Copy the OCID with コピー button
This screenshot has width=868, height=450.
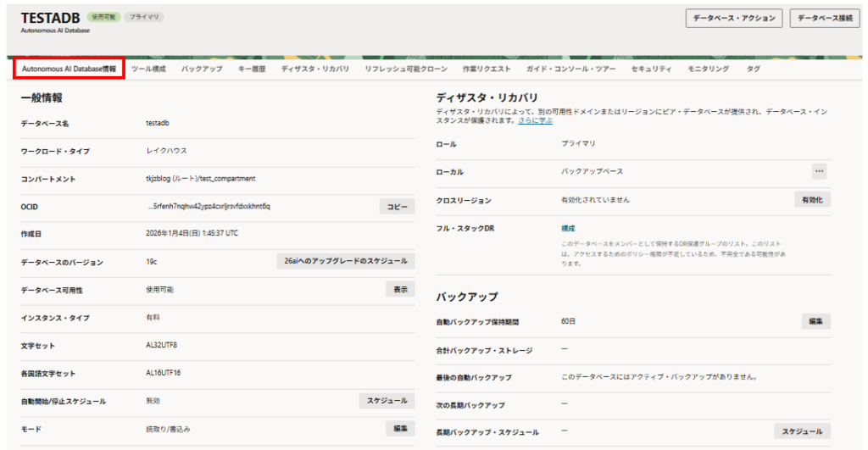397,207
